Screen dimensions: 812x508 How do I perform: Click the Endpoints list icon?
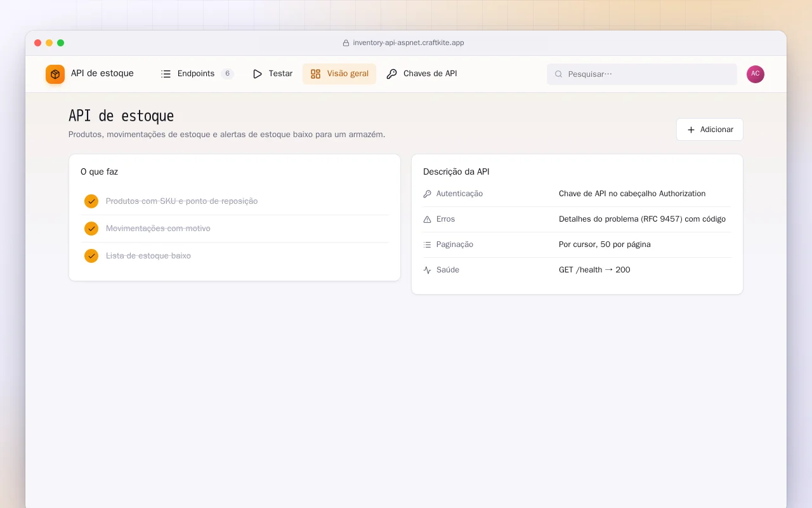pyautogui.click(x=166, y=74)
